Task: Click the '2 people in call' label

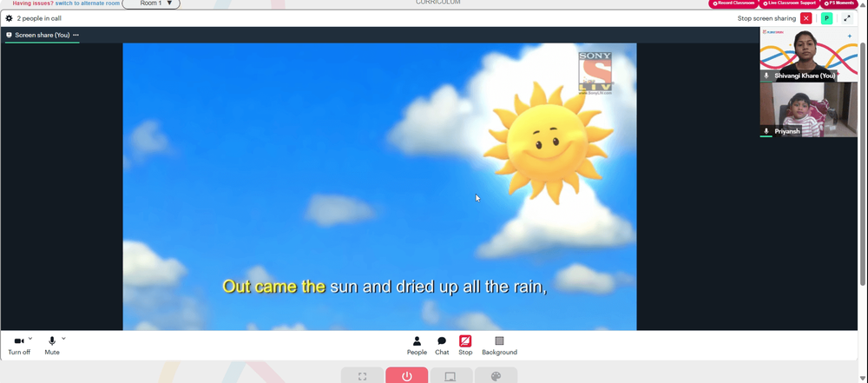Action: 39,18
